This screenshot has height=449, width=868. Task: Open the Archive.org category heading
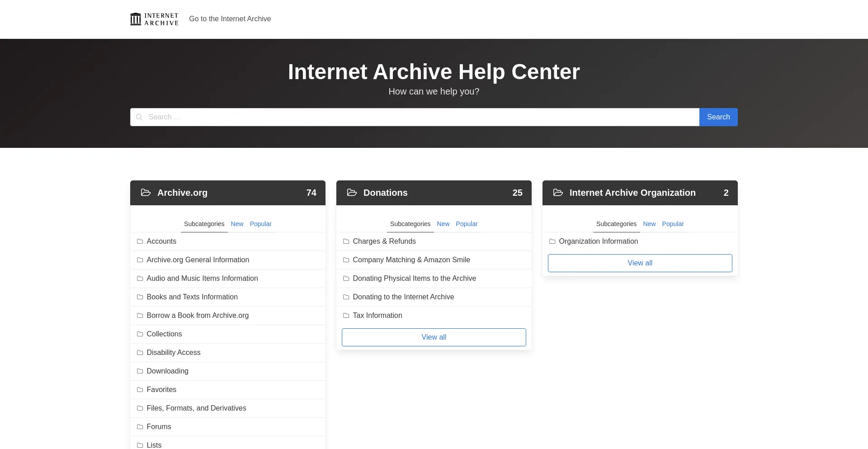coord(182,193)
